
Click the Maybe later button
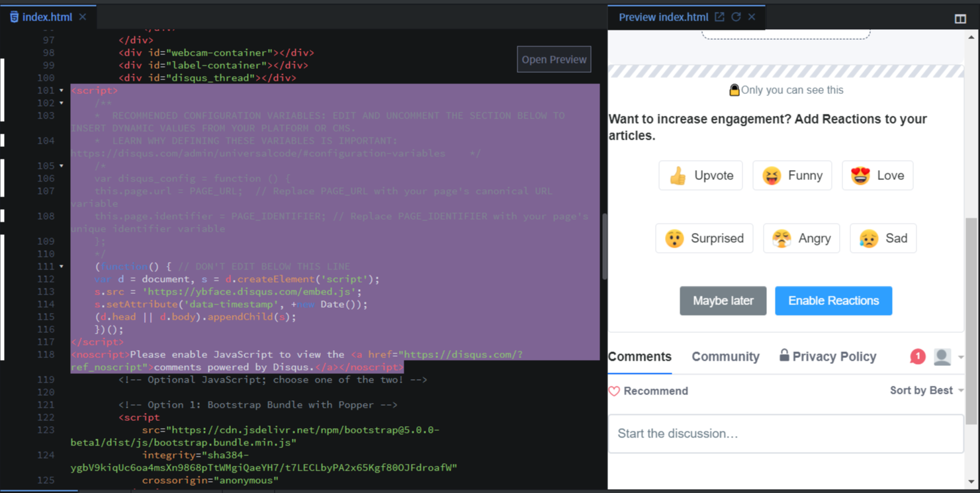click(723, 300)
